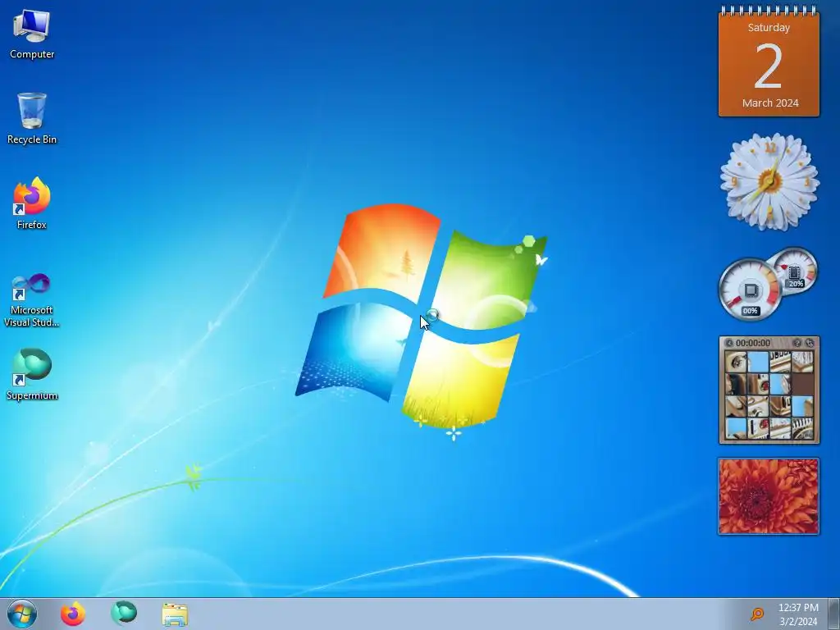Click the puzzle tile left of the empty slot

click(781, 384)
